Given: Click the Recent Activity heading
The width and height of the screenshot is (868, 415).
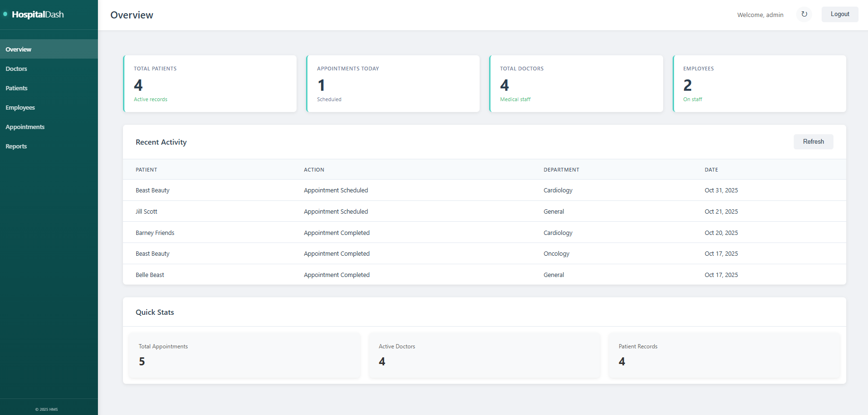Looking at the screenshot, I should click(x=161, y=142).
